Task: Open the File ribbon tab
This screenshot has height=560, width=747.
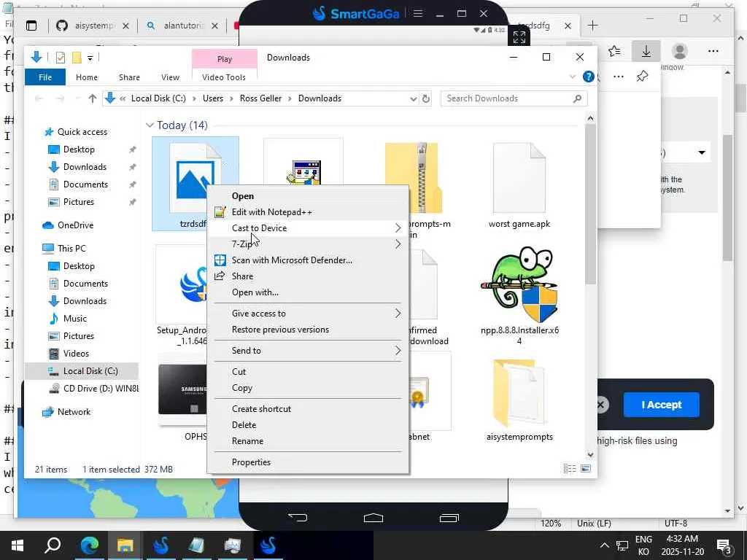Action: pyautogui.click(x=45, y=77)
